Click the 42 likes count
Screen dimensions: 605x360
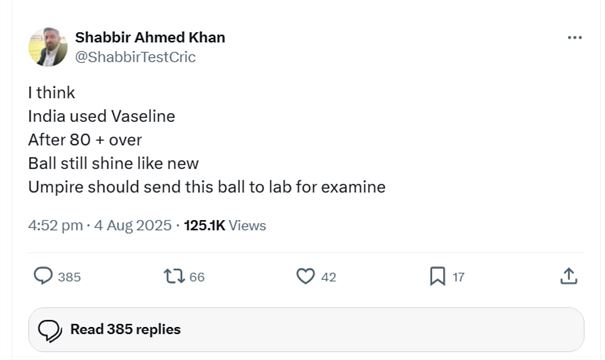tap(328, 277)
